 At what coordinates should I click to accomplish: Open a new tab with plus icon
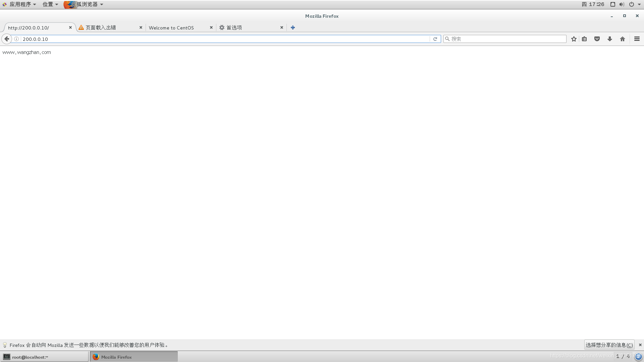coord(293,27)
